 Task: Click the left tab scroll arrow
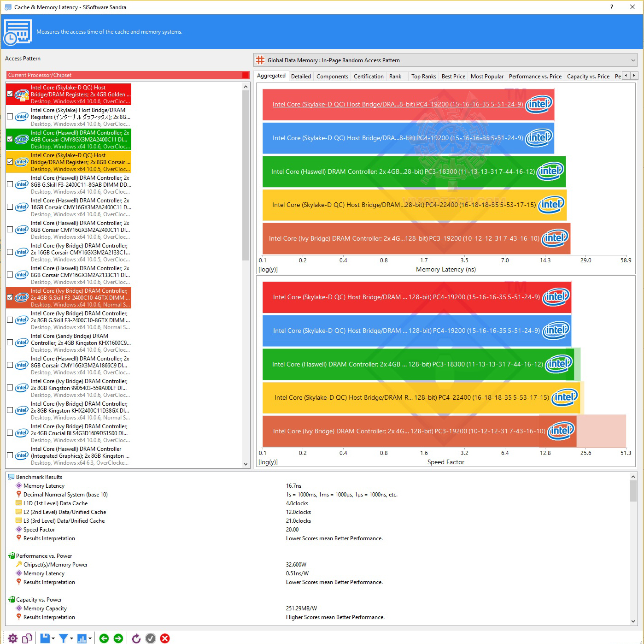pyautogui.click(x=626, y=76)
